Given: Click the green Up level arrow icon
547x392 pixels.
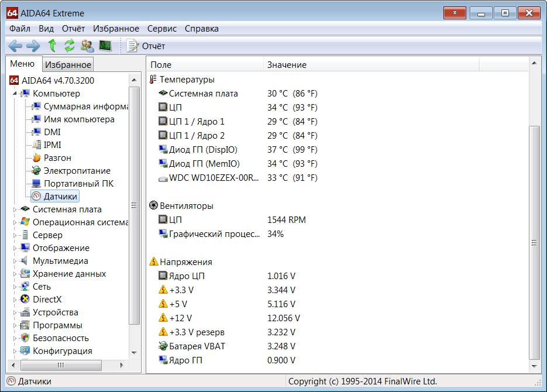Looking at the screenshot, I should tap(52, 46).
